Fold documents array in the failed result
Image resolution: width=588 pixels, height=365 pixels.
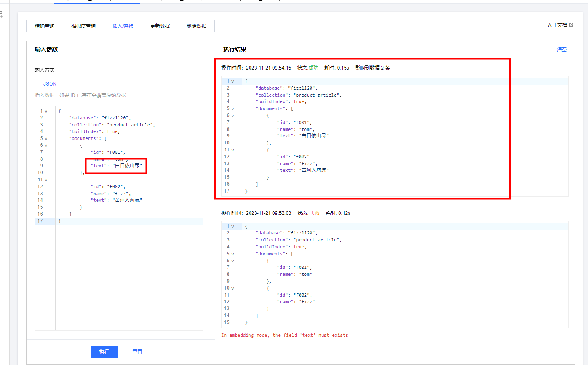click(x=232, y=254)
